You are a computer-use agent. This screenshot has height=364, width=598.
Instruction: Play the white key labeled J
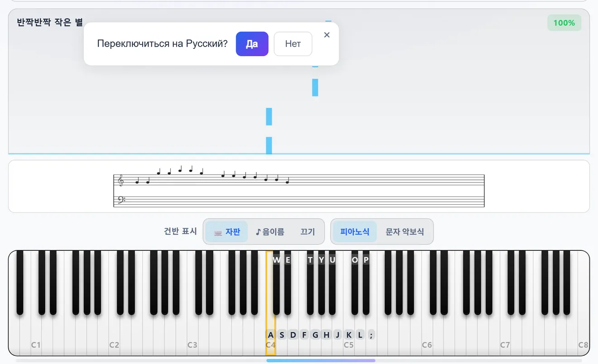point(338,335)
